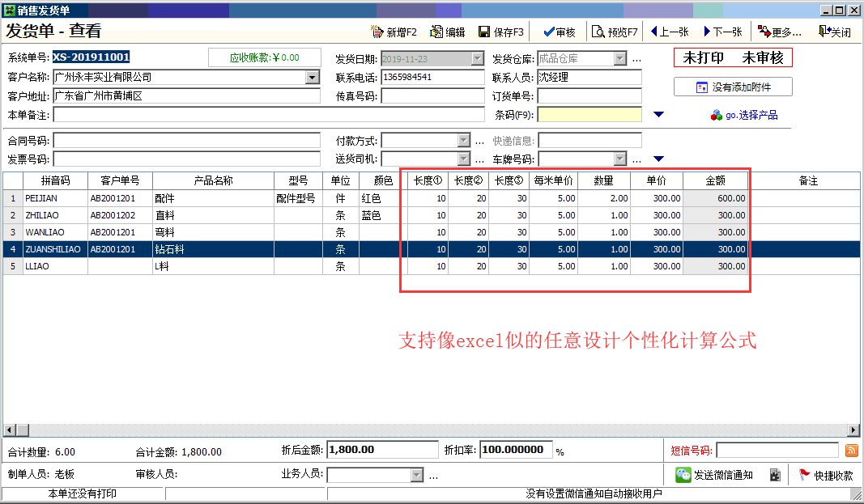Click the ellipsis button next to 送货司机
864x504 pixels.
[479, 160]
